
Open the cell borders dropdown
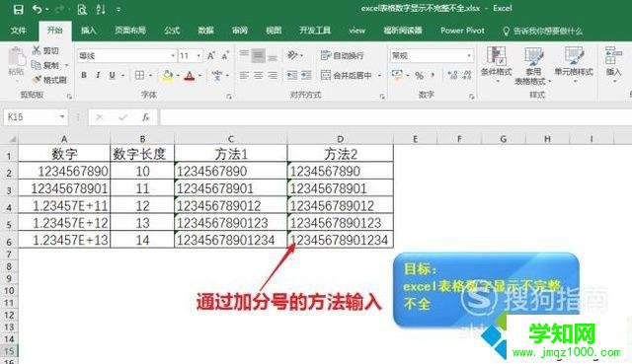pyautogui.click(x=151, y=75)
